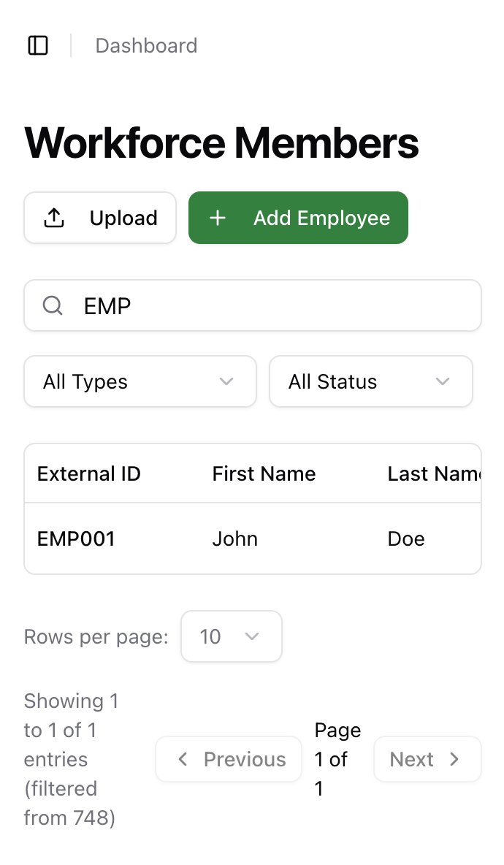The width and height of the screenshot is (504, 865).
Task: Open the All Types dropdown
Action: click(140, 381)
